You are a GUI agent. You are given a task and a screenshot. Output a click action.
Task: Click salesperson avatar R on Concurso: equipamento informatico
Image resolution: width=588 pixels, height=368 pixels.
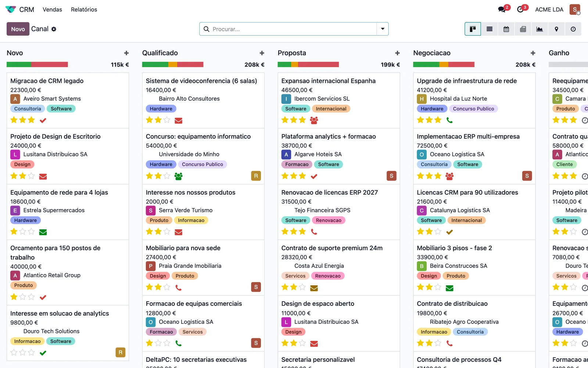256,176
